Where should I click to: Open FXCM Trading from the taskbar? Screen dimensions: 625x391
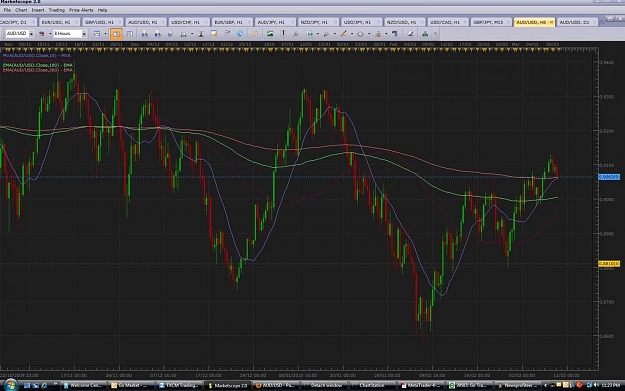179,385
